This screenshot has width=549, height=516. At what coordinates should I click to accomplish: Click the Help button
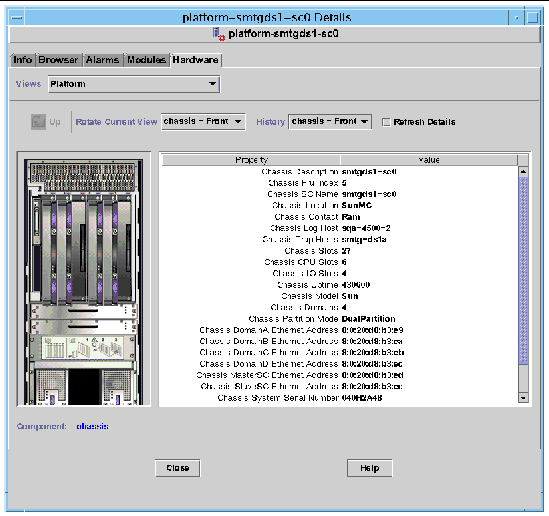pos(370,468)
